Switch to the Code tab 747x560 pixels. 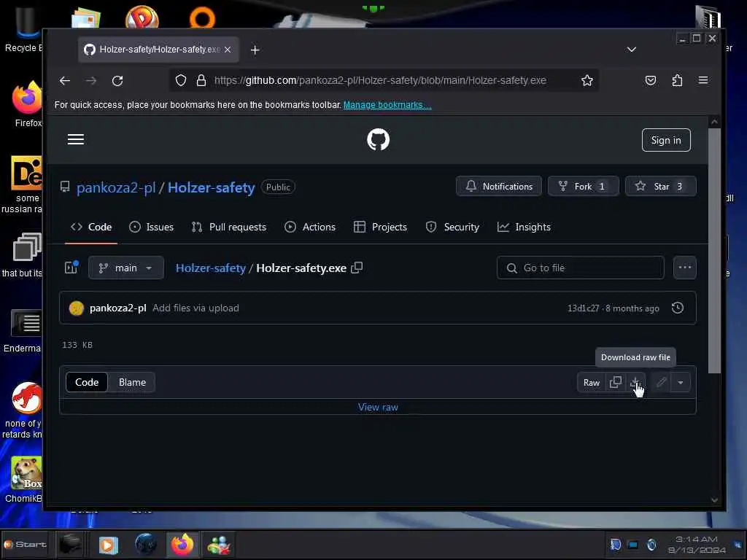[x=91, y=227]
